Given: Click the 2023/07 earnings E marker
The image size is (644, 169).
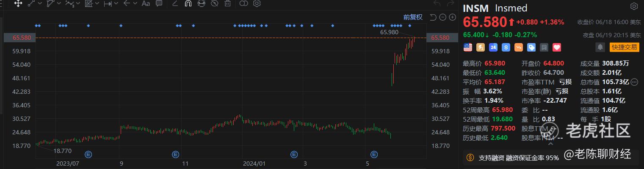Looking at the screenshot, I should coord(88,154).
